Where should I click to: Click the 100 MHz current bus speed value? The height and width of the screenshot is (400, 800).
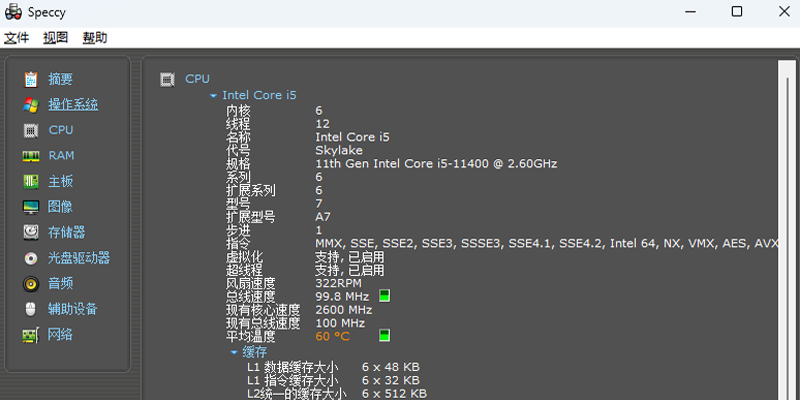click(340, 323)
